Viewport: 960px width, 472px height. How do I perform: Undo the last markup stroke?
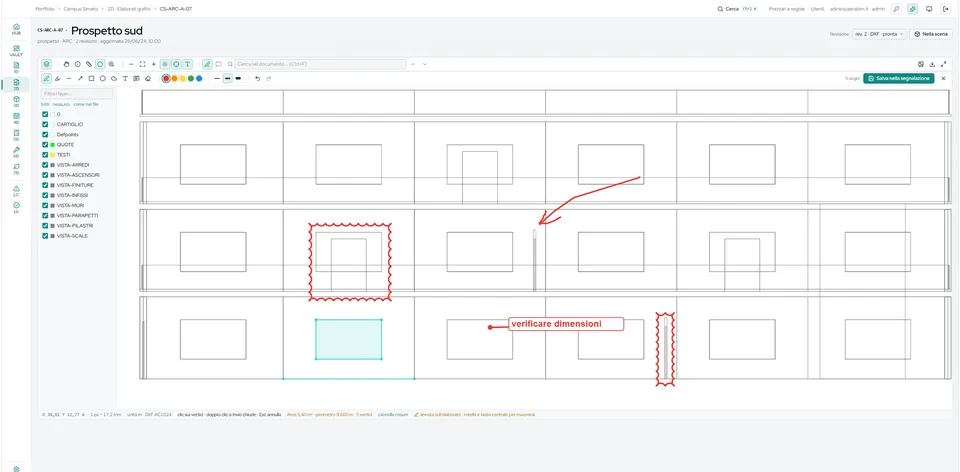tap(258, 78)
